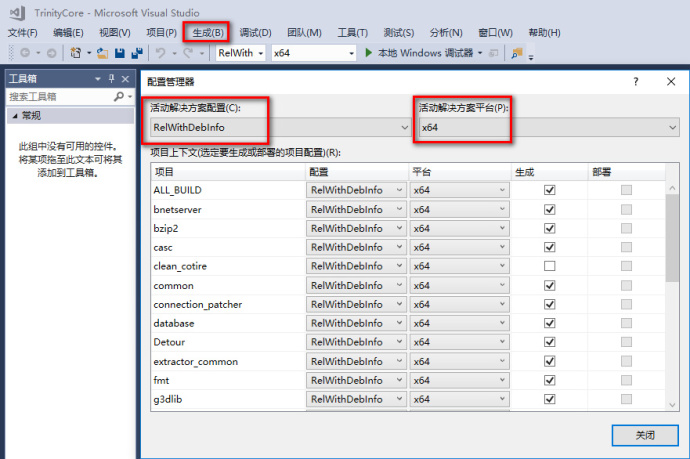Click the Open File folder icon

click(102, 52)
